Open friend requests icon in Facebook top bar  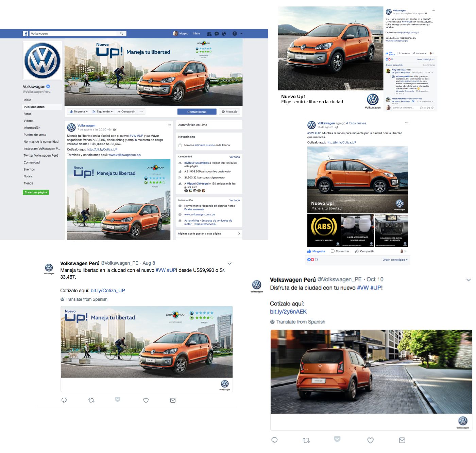tap(209, 34)
